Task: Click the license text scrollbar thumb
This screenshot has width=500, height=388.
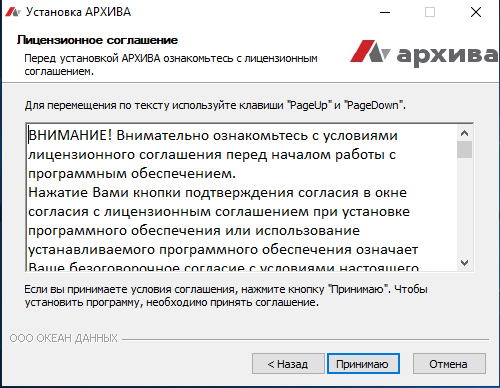Action: click(x=464, y=149)
